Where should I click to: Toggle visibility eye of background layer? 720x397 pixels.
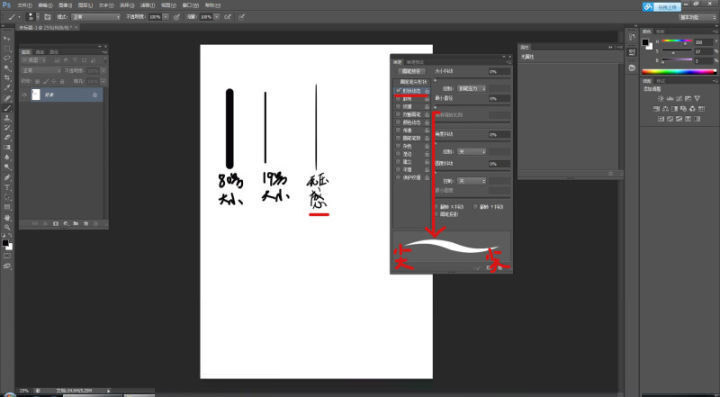25,95
